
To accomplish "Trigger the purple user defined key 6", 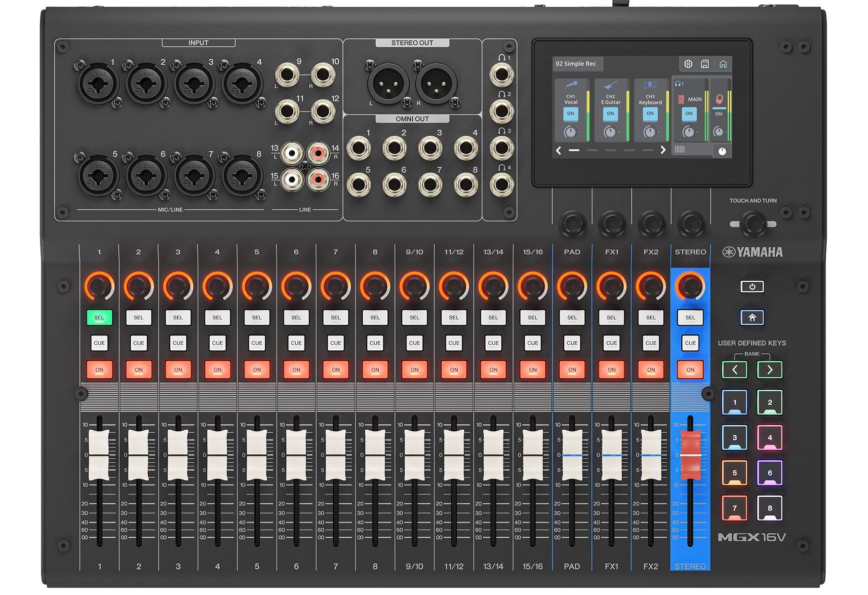I will (770, 473).
